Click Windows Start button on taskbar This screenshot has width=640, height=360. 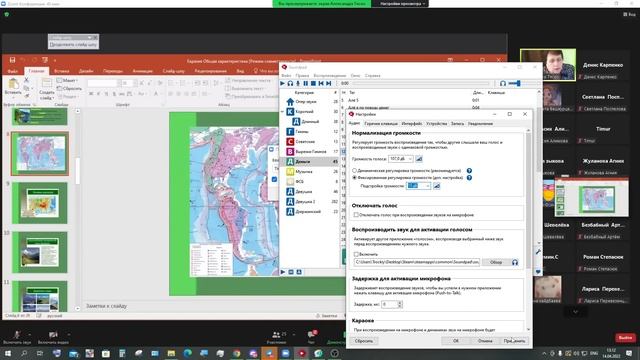pyautogui.click(x=7, y=353)
